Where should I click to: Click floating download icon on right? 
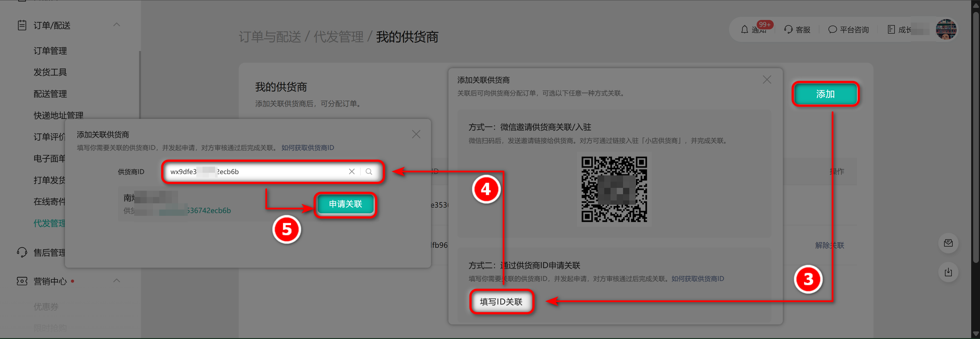tap(948, 272)
